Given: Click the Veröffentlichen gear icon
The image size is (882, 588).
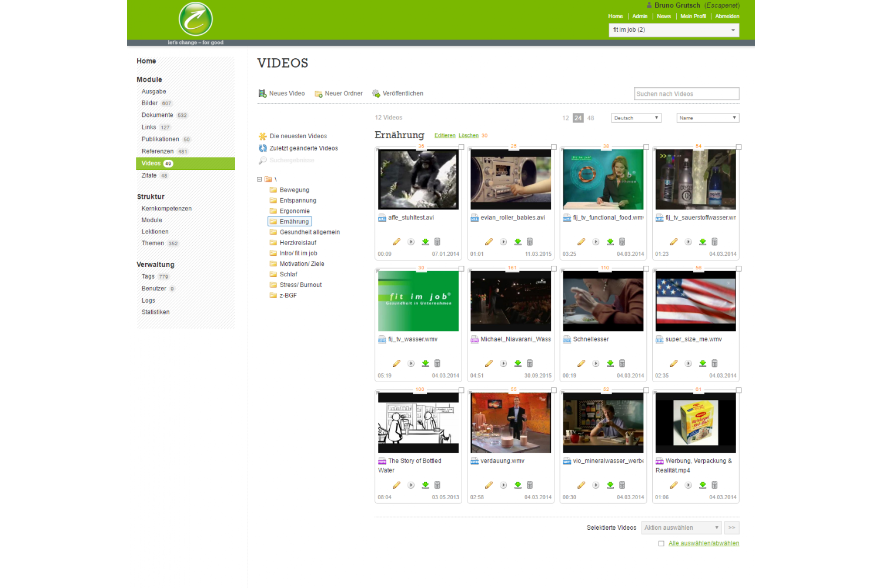Looking at the screenshot, I should (376, 93).
